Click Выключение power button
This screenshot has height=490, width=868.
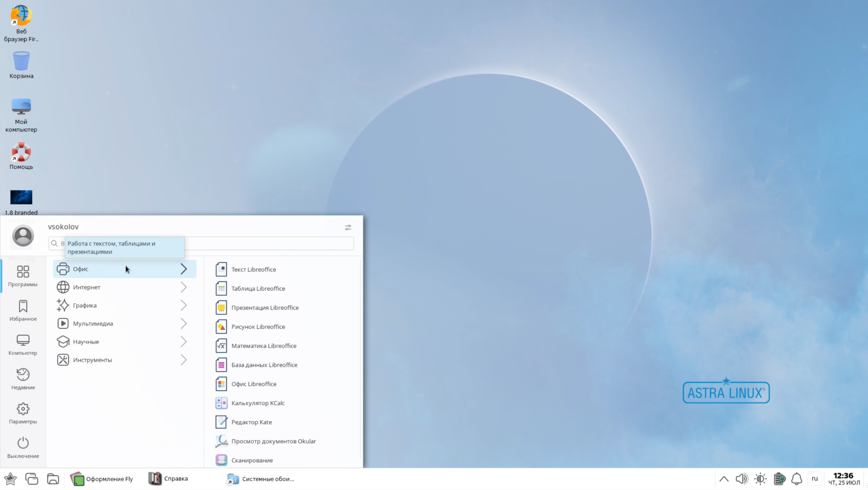[23, 448]
